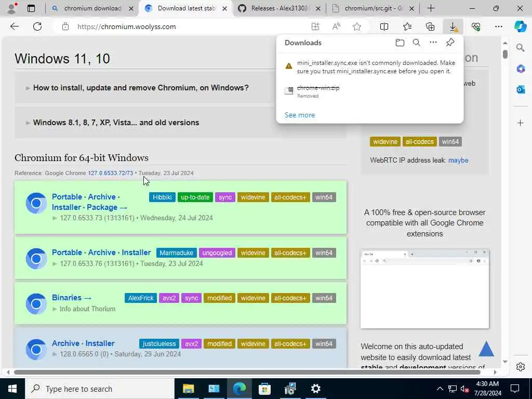The width and height of the screenshot is (532, 399).
Task: Click the vertical page scrollbar thumb
Action: [505, 54]
